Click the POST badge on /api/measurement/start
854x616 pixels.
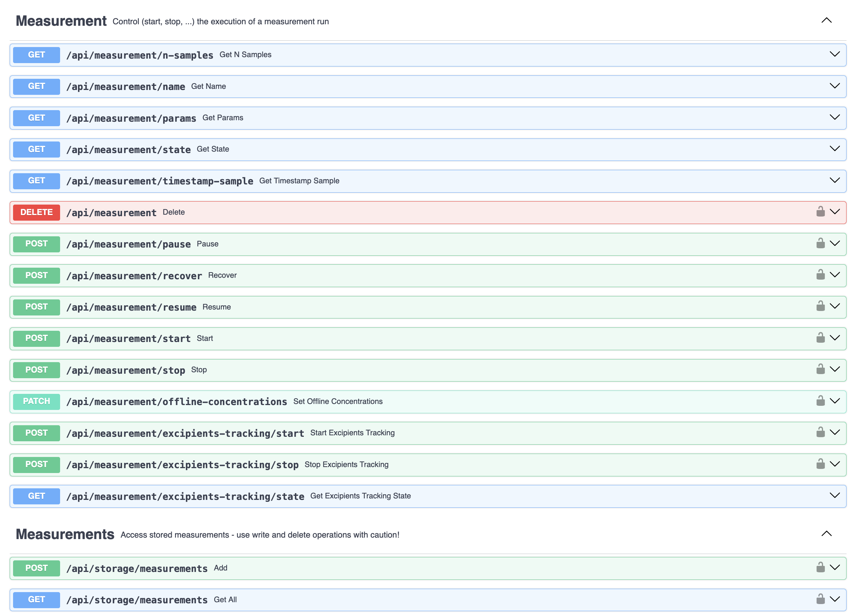[36, 338]
